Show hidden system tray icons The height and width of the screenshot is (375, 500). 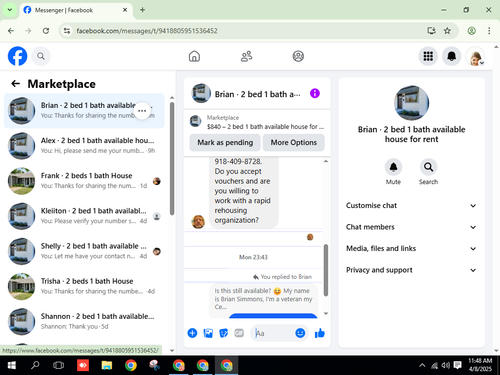[x=422, y=365]
